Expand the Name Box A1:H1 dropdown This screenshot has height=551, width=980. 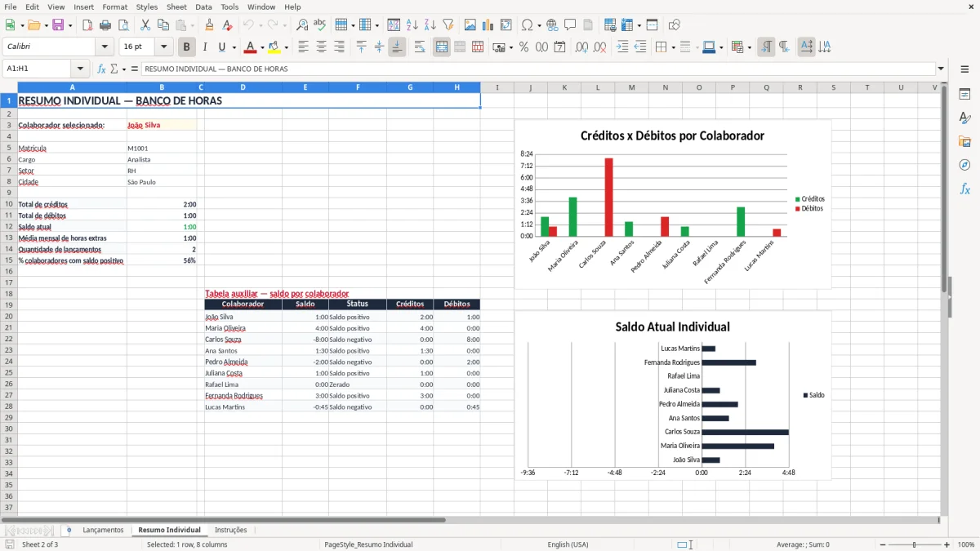[80, 69]
